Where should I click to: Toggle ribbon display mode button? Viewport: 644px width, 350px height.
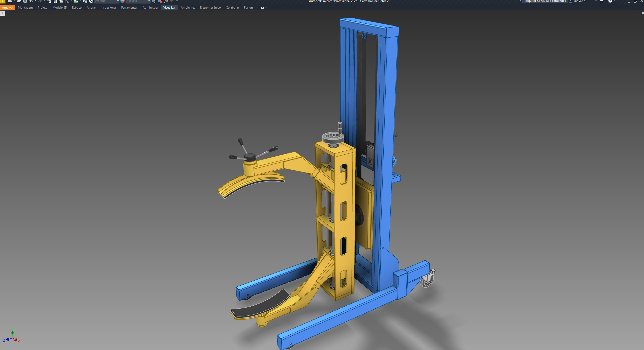pyautogui.click(x=262, y=8)
